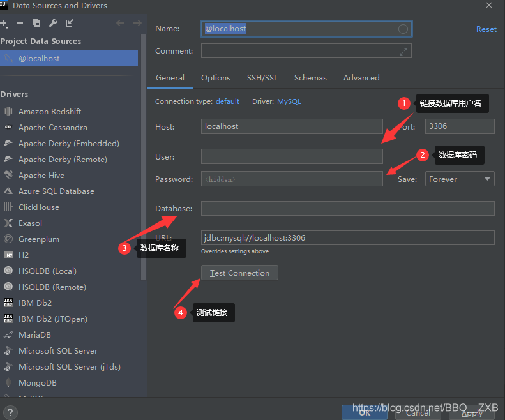
Task: Choose Microsoft SQL Server (jTds) driver
Action: point(70,366)
